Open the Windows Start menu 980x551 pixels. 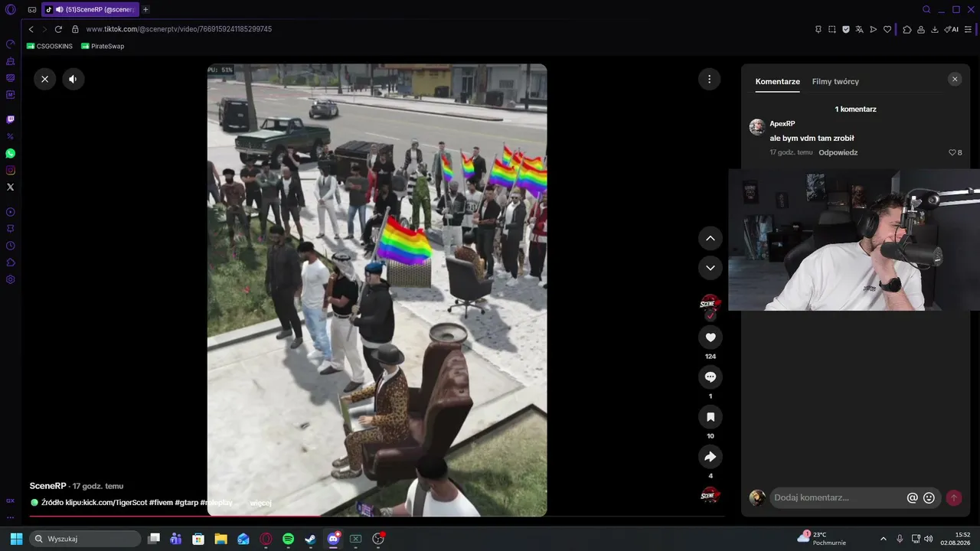[x=16, y=539]
